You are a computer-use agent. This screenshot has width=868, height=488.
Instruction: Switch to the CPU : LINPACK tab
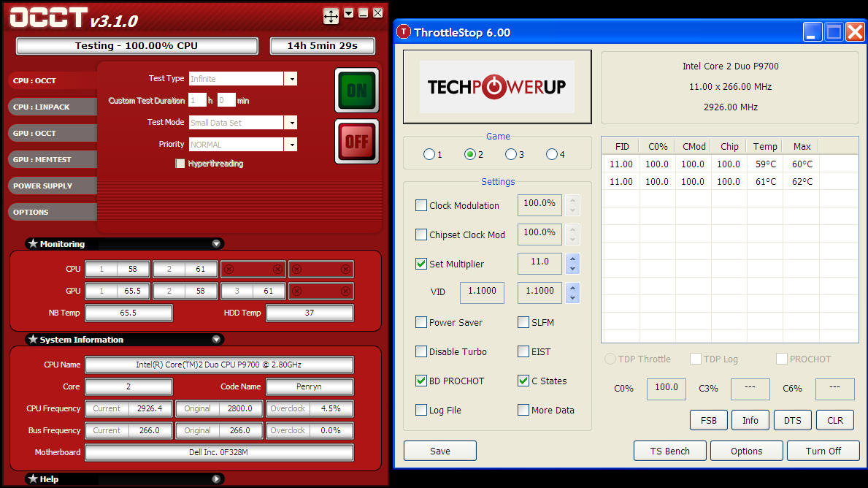click(51, 107)
